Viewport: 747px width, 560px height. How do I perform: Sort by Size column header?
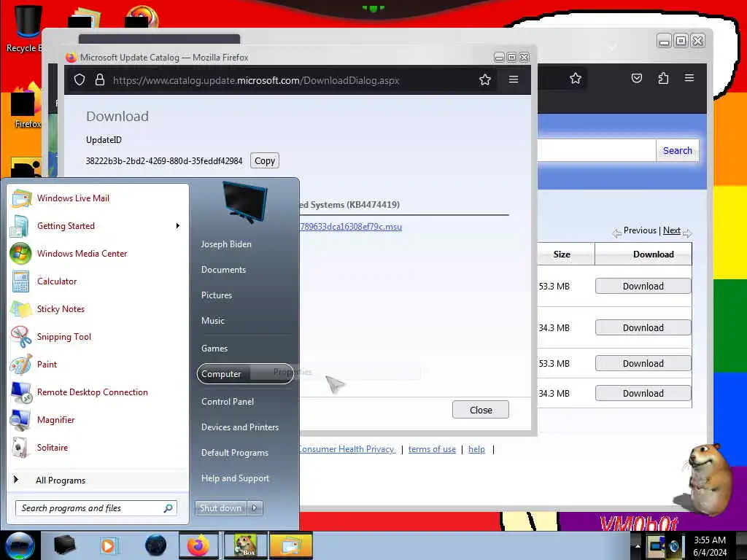click(562, 254)
